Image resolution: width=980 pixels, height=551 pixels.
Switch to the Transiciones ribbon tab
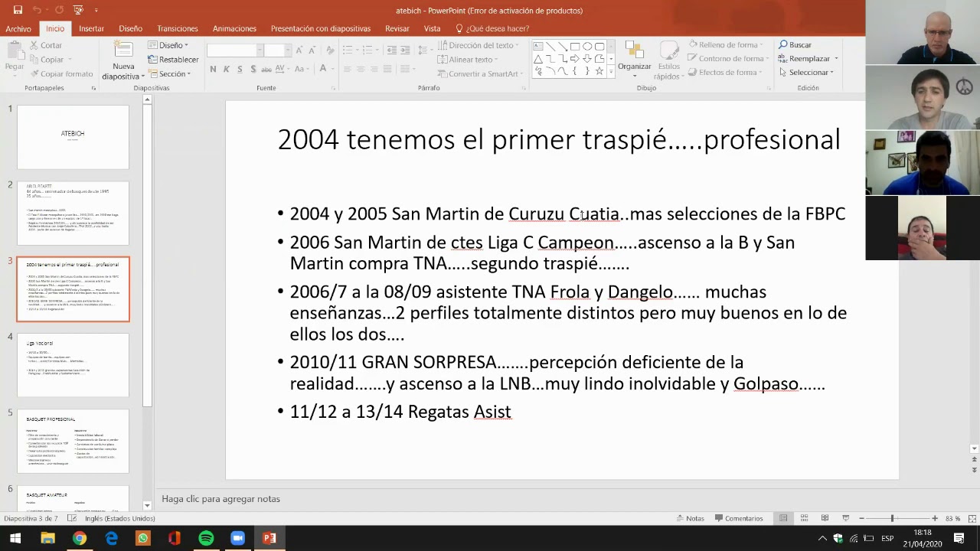[x=178, y=28]
